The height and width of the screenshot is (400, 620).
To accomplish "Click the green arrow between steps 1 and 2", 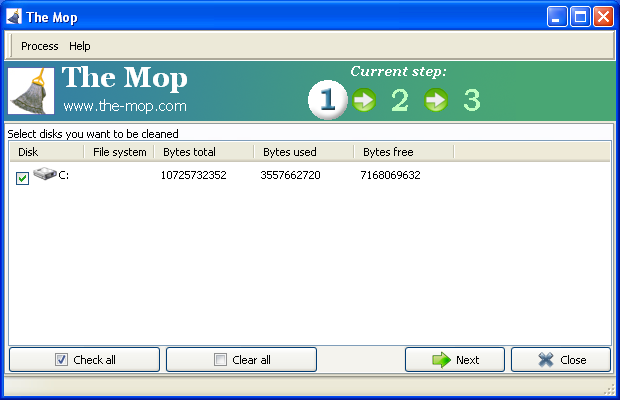I will (x=364, y=100).
